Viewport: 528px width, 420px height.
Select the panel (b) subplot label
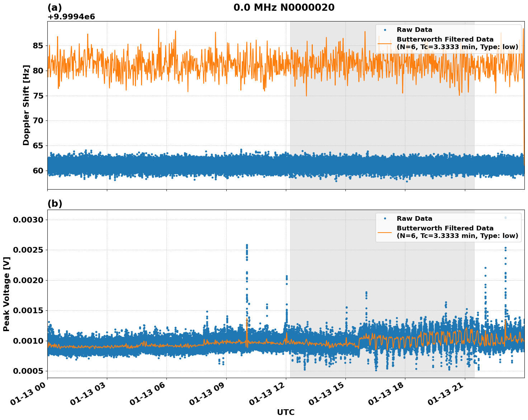point(55,204)
